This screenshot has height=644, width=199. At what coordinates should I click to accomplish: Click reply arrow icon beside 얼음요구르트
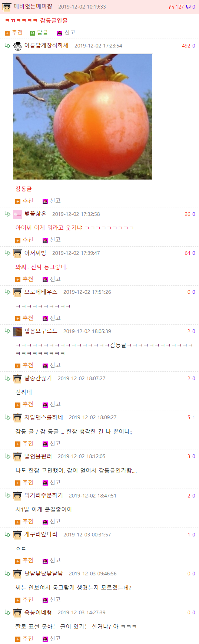[7, 331]
